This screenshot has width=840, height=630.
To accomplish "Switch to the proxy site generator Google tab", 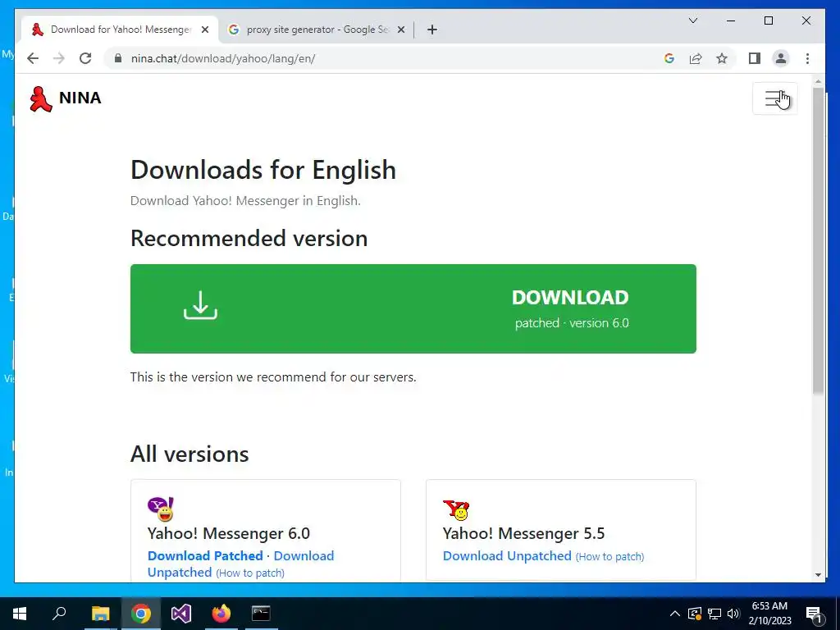I will click(316, 30).
